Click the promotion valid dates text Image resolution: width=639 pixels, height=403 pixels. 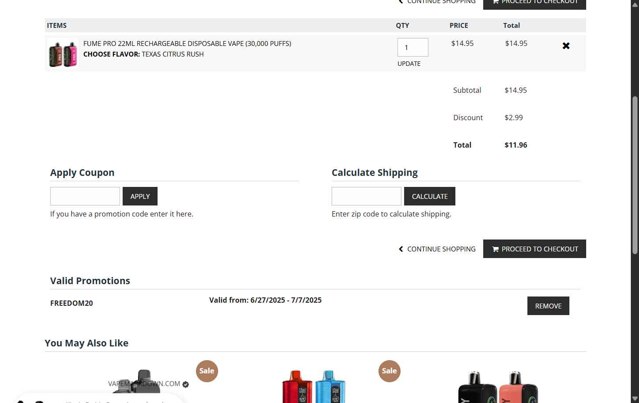tap(265, 300)
